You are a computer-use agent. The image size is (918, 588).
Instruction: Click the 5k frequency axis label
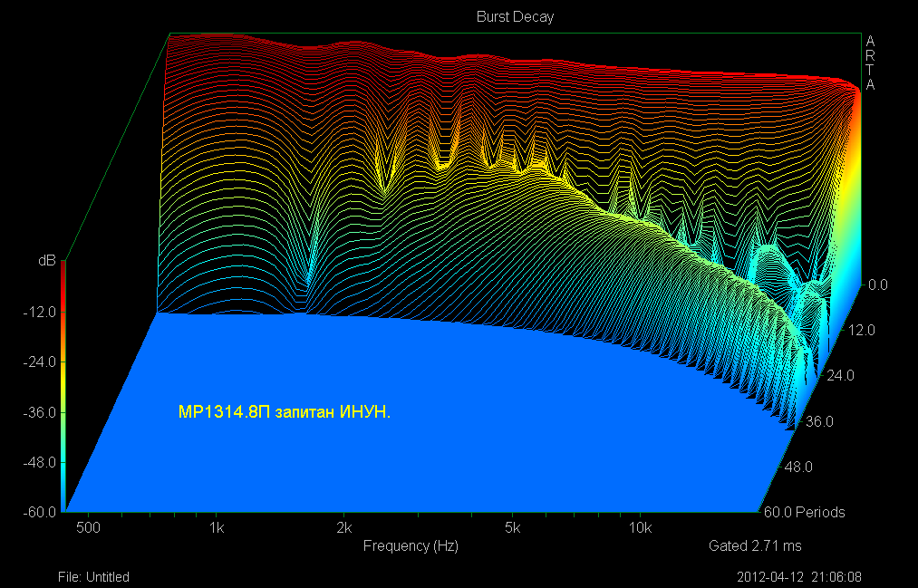click(x=512, y=527)
